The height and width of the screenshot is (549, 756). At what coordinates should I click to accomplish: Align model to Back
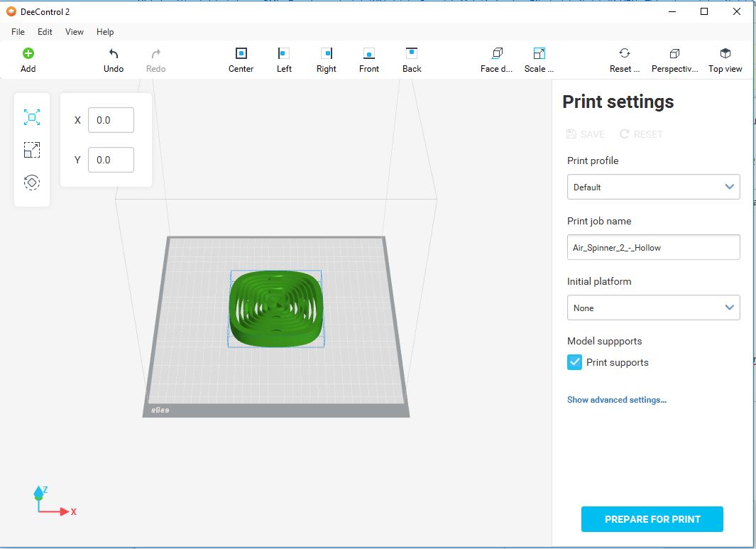pyautogui.click(x=412, y=54)
